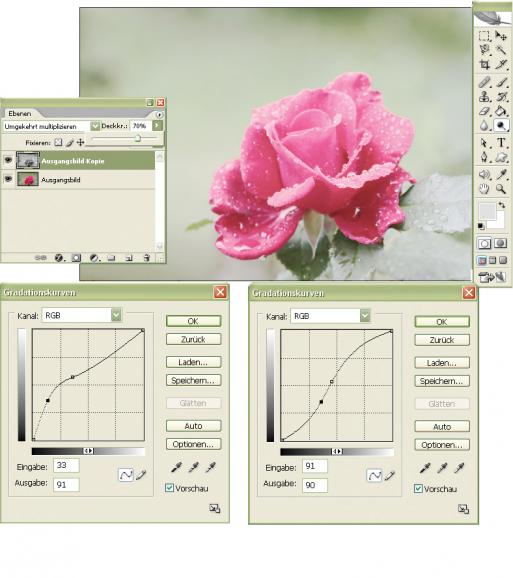Click Speichern... in dialog with Eingabe 33
The height and width of the screenshot is (578, 513).
[193, 380]
